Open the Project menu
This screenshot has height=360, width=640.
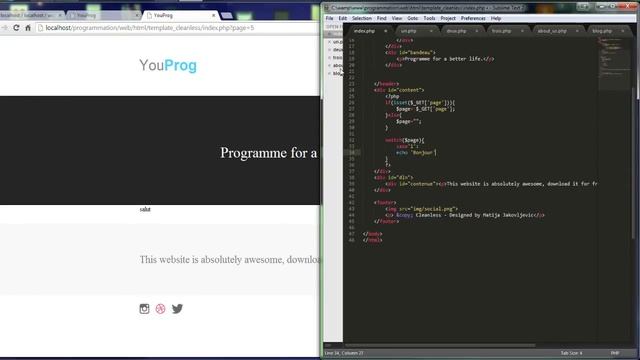coord(448,18)
